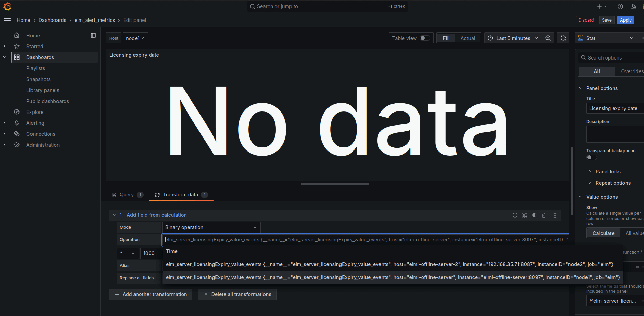Click transformation info icon
This screenshot has height=316, width=644.
point(515,215)
